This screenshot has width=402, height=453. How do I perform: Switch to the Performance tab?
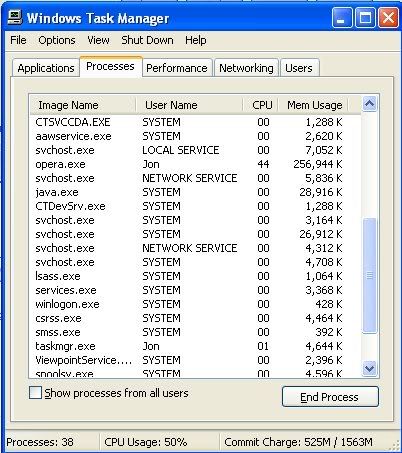[x=177, y=68]
